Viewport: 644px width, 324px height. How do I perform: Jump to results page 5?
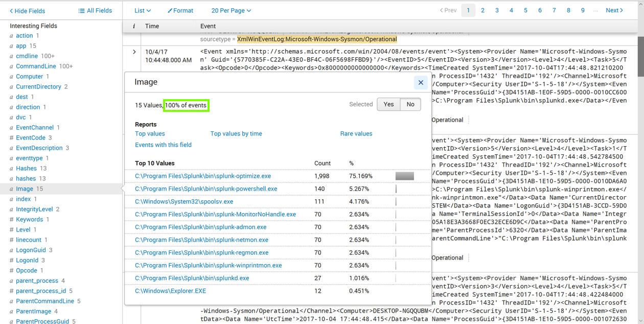click(x=525, y=10)
